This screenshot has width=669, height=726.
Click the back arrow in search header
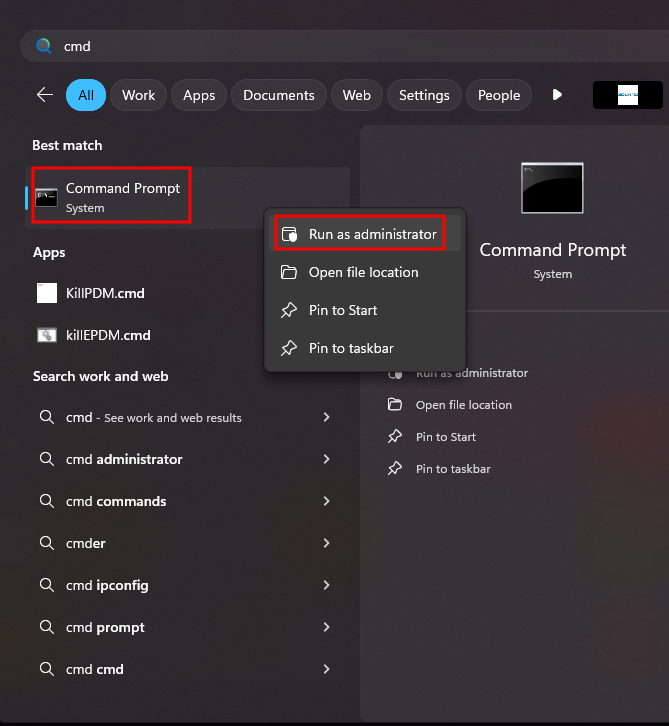coord(45,95)
